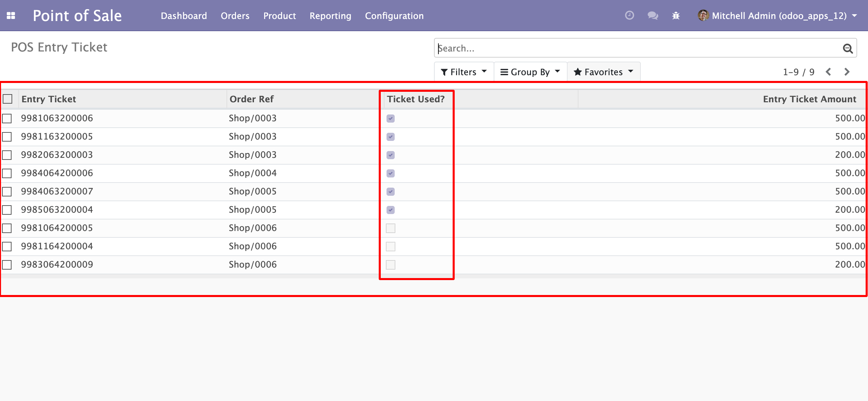Viewport: 868px width, 401px height.
Task: Select row checkbox for ticket 9981063200006
Action: (x=7, y=119)
